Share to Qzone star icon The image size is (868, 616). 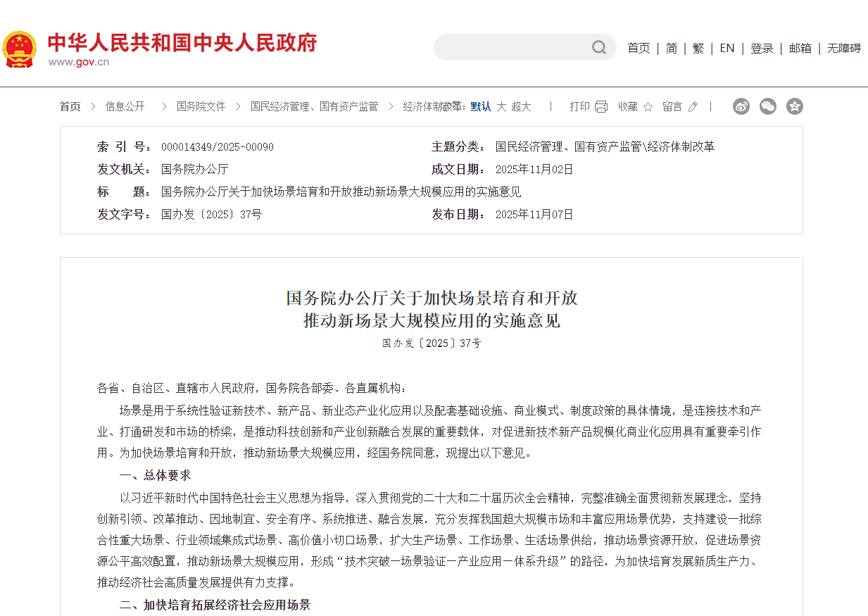click(795, 106)
